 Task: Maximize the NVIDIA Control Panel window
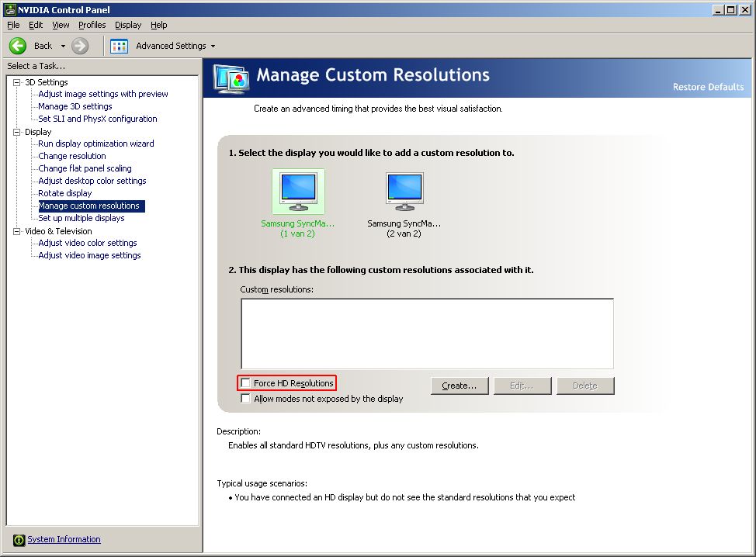point(731,9)
